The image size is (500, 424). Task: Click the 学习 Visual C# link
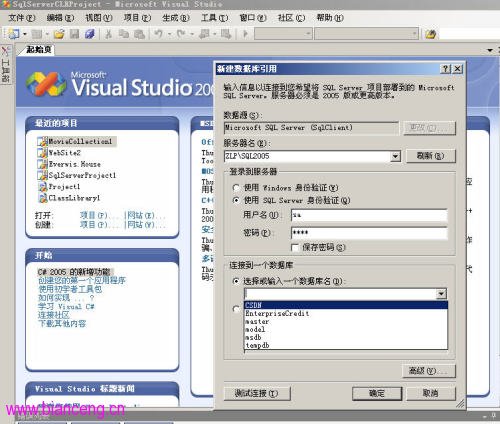pos(66,306)
